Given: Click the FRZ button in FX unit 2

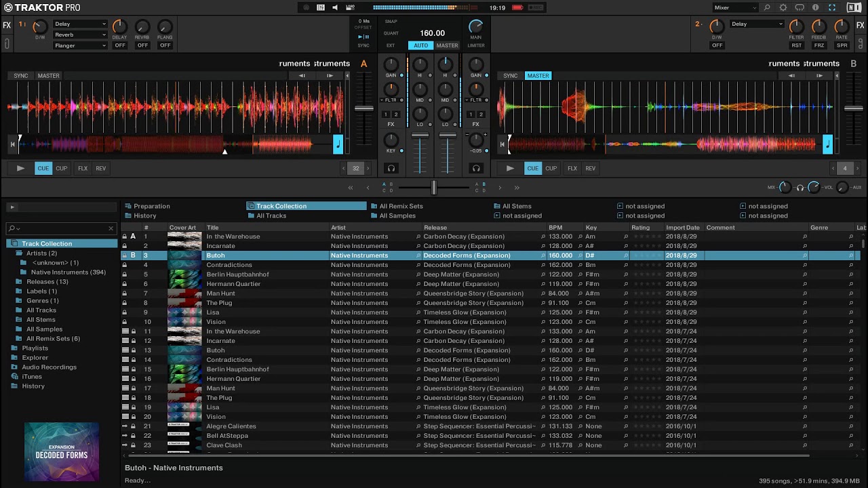Looking at the screenshot, I should [x=819, y=45].
